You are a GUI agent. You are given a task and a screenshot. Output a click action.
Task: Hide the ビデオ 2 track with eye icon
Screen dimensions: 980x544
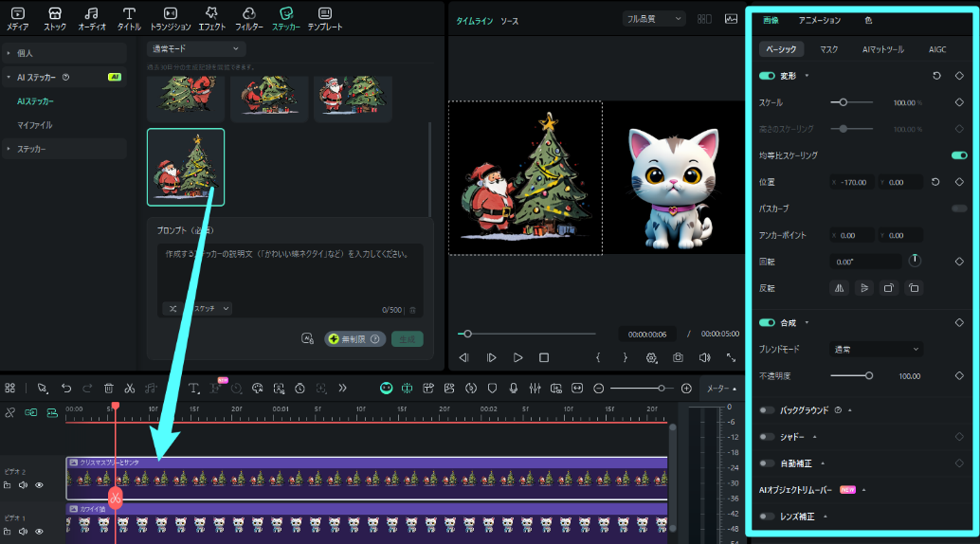coord(40,485)
